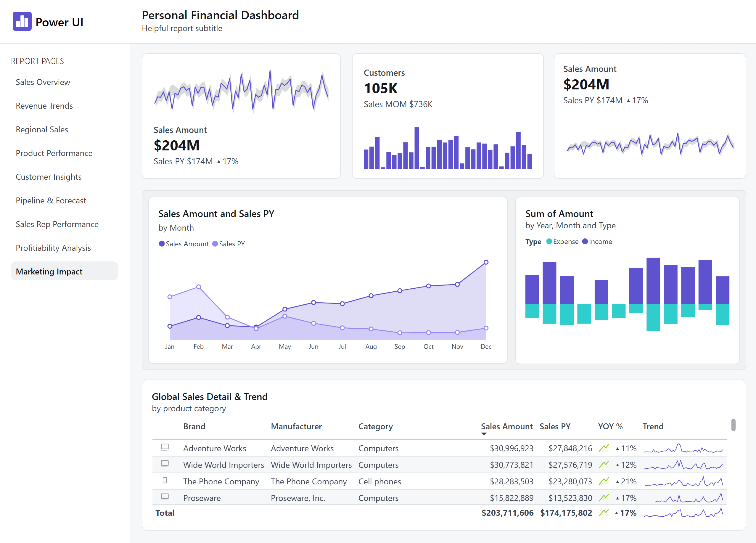Image resolution: width=756 pixels, height=543 pixels.
Task: Click the Power UI logo icon
Action: [x=22, y=21]
